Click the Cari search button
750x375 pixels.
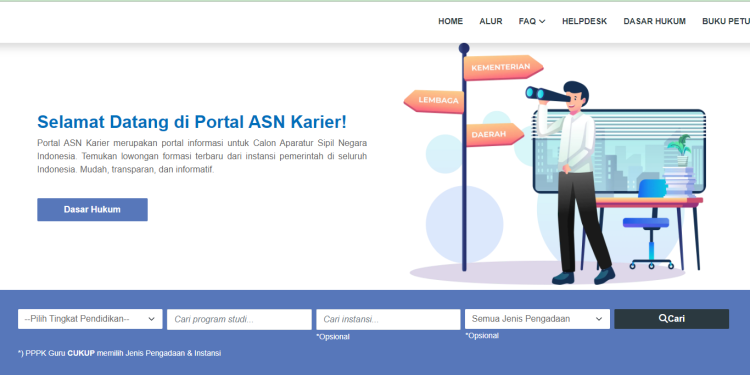click(672, 319)
